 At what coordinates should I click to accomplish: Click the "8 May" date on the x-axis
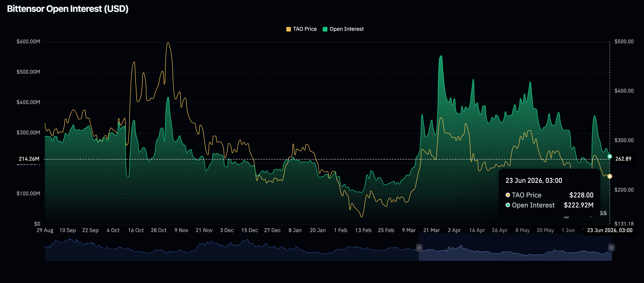pyautogui.click(x=522, y=230)
